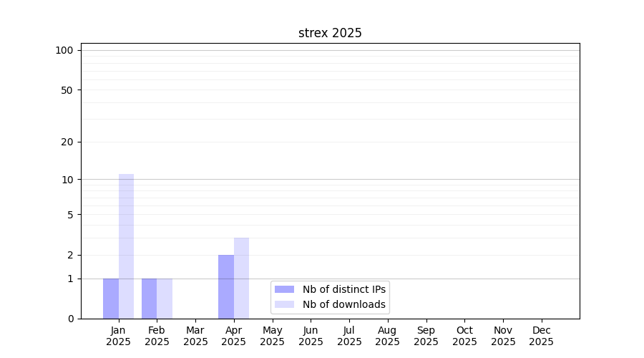Click the '50' y-axis tick label
This screenshot has height=358, width=644.
(67, 90)
